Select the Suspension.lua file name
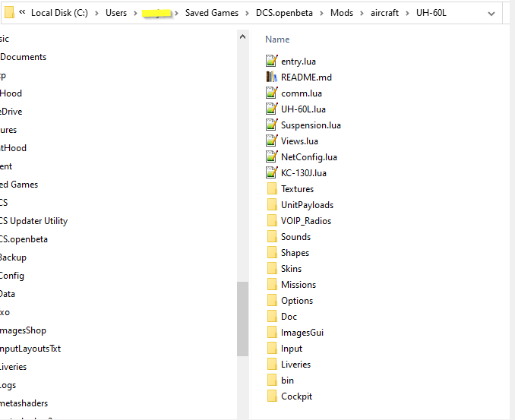 point(311,125)
